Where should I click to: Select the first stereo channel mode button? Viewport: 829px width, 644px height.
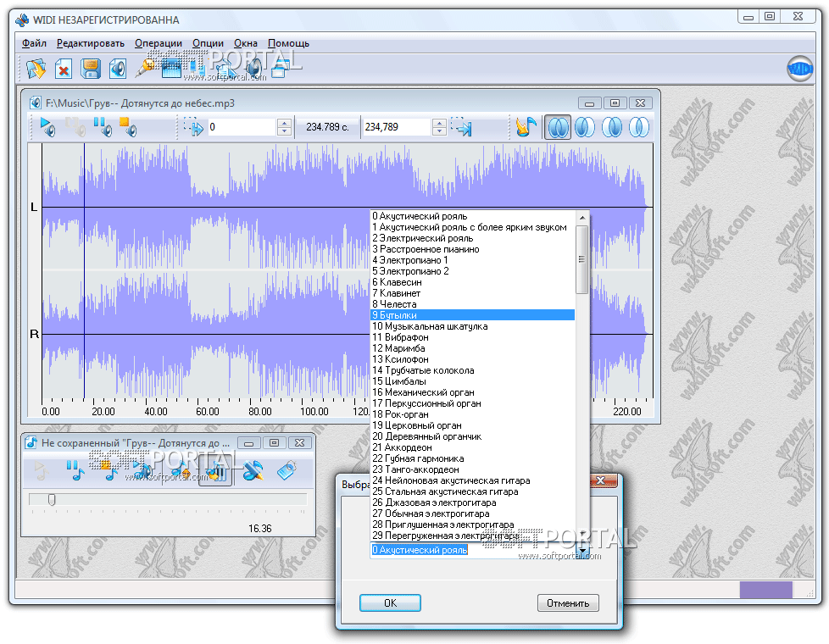557,127
